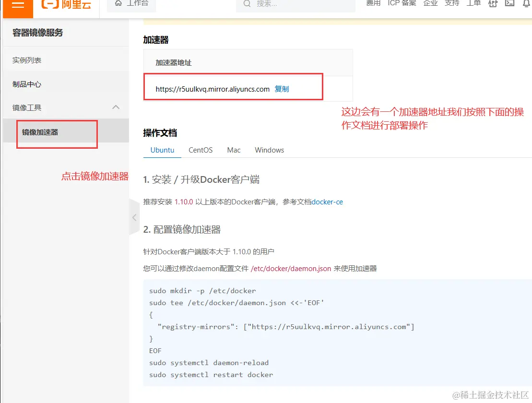Open the ICP 备案 menu
The image size is (532, 403).
(x=402, y=3)
